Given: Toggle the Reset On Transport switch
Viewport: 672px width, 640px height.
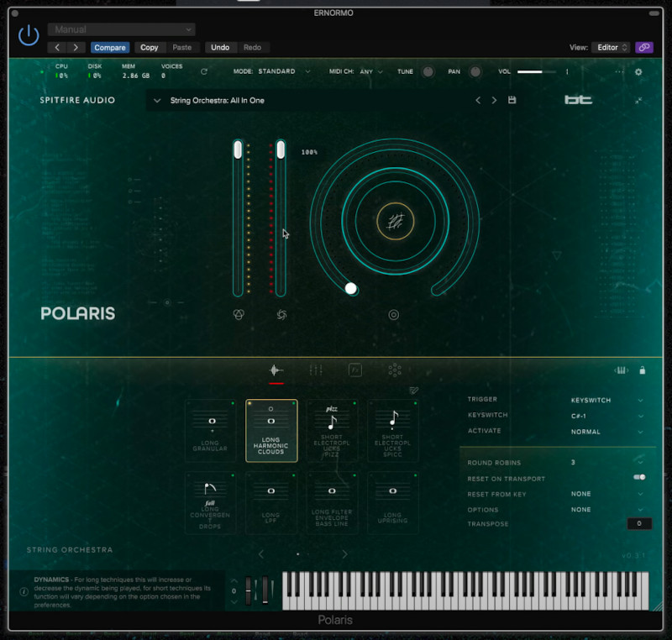Looking at the screenshot, I should [x=639, y=477].
